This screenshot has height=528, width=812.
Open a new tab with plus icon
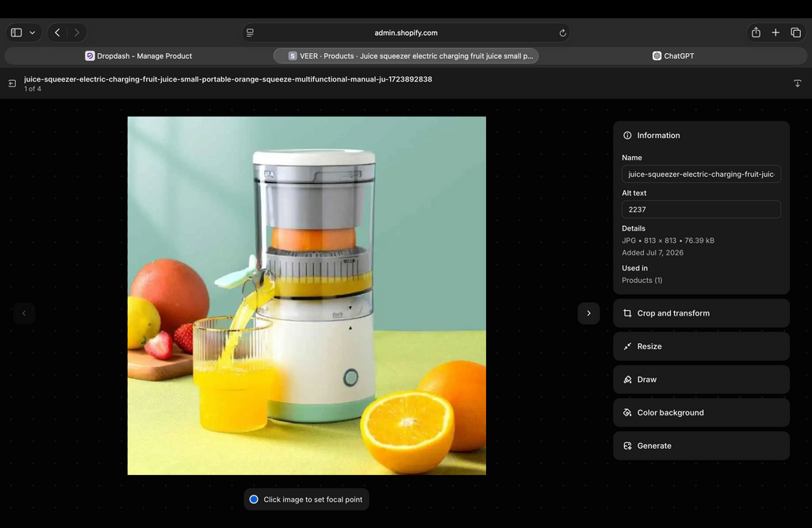776,33
